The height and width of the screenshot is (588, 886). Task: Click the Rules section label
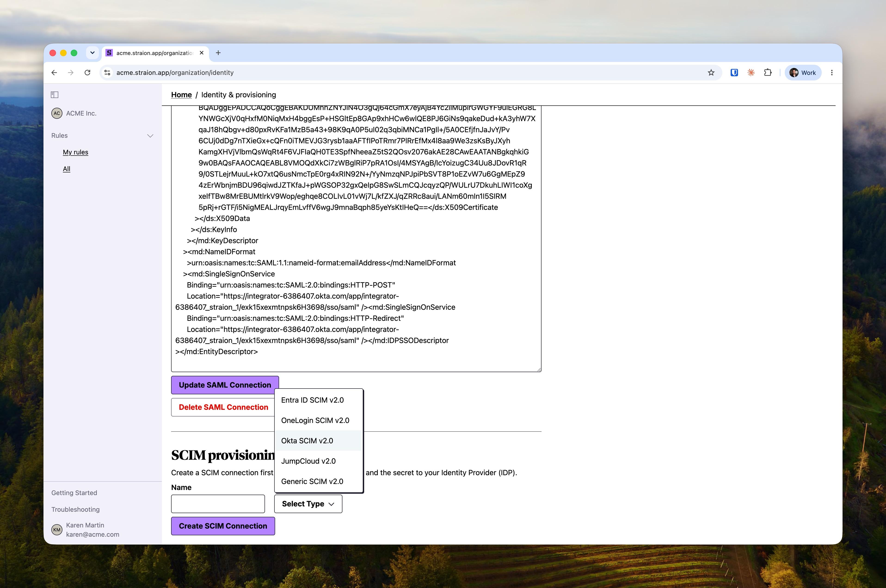coord(60,135)
